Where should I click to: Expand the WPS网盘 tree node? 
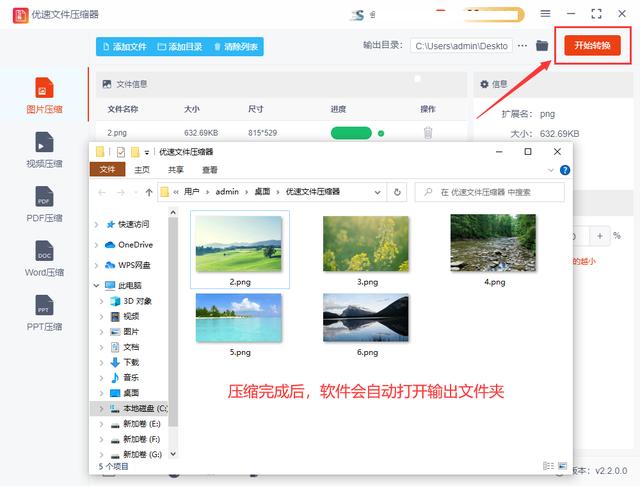pyautogui.click(x=96, y=265)
